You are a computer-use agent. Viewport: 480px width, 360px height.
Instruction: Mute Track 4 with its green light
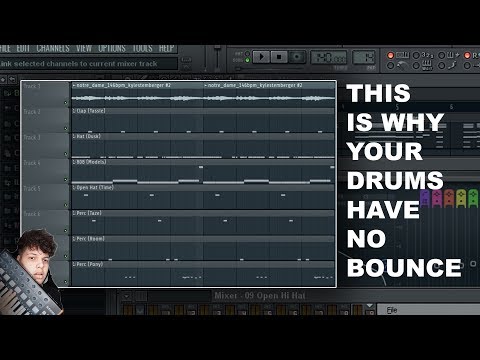(x=66, y=180)
